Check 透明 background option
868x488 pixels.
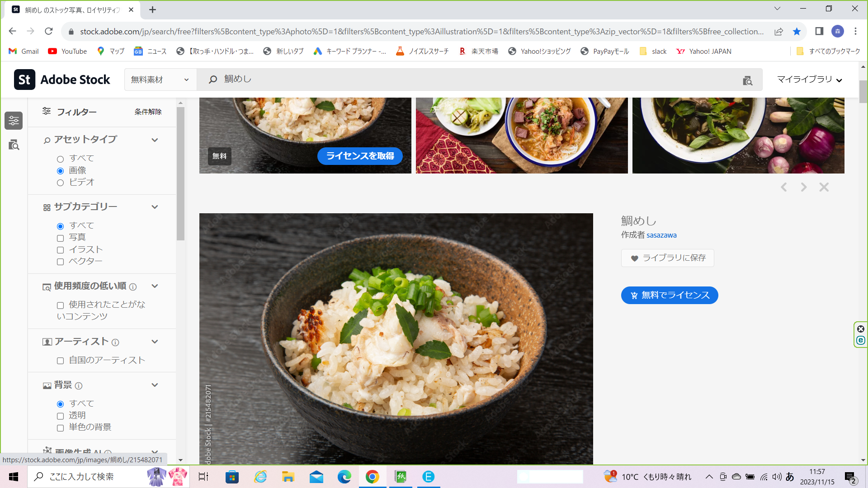[x=60, y=416]
